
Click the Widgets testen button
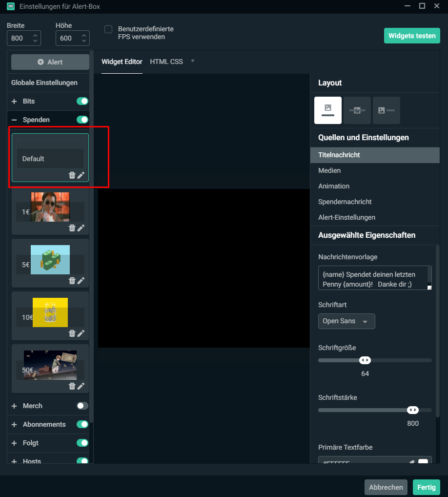pos(412,36)
